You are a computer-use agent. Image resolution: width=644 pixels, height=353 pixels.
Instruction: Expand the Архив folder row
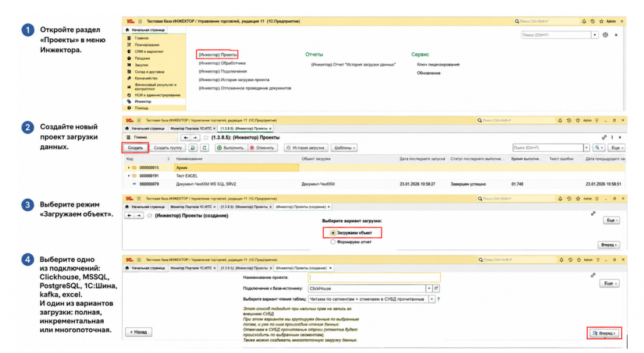[x=128, y=167]
